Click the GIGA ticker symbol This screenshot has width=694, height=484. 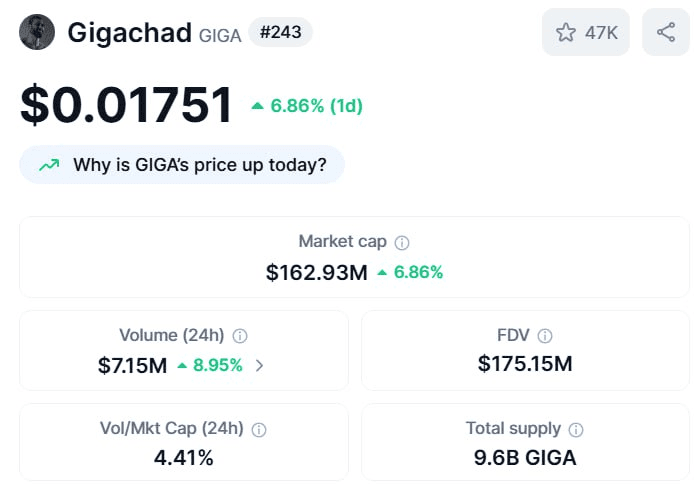(x=220, y=36)
